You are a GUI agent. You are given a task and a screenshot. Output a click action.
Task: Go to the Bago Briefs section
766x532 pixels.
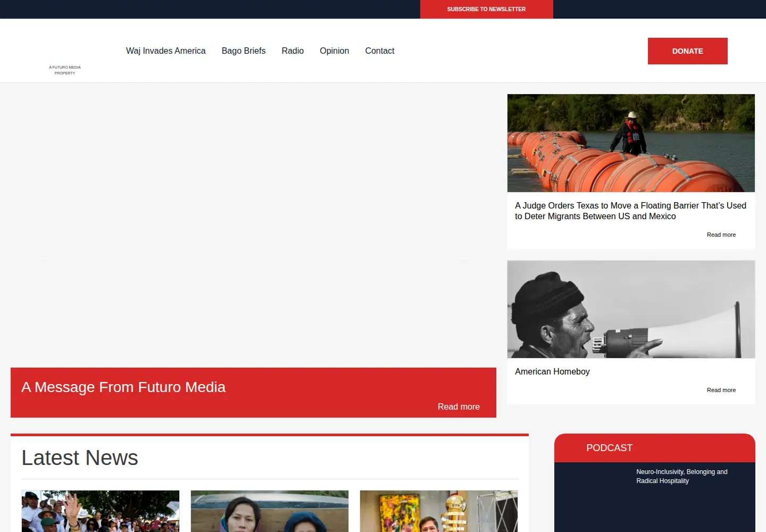point(244,51)
